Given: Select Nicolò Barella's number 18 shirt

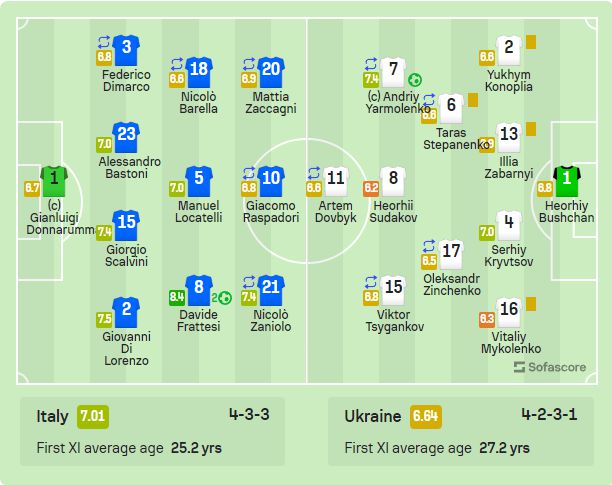Looking at the screenshot, I should [199, 71].
